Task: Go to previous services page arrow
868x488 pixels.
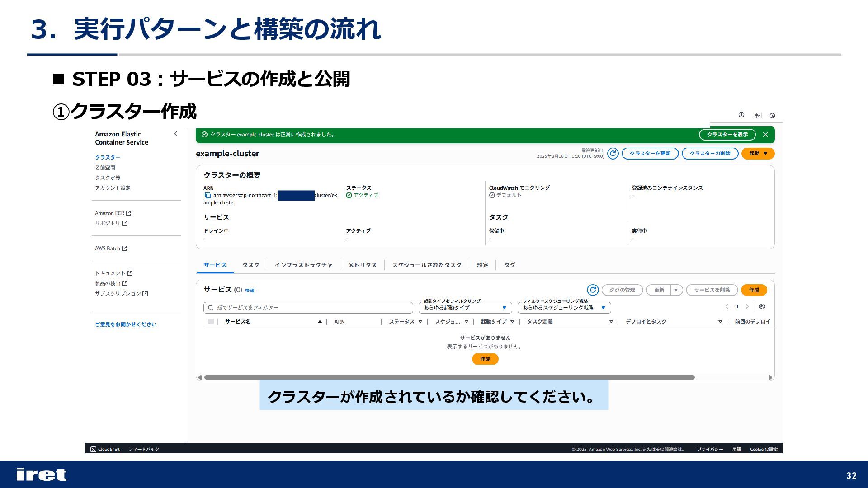Action: (726, 306)
